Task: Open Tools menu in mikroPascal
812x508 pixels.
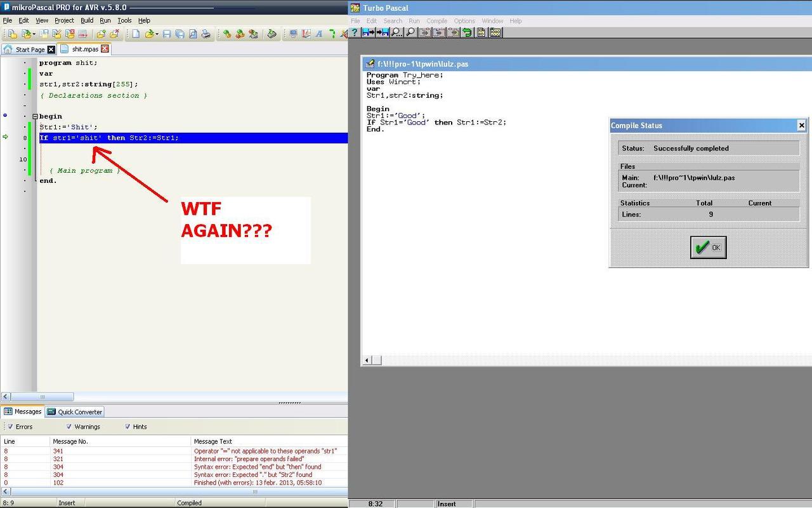Action: point(124,20)
